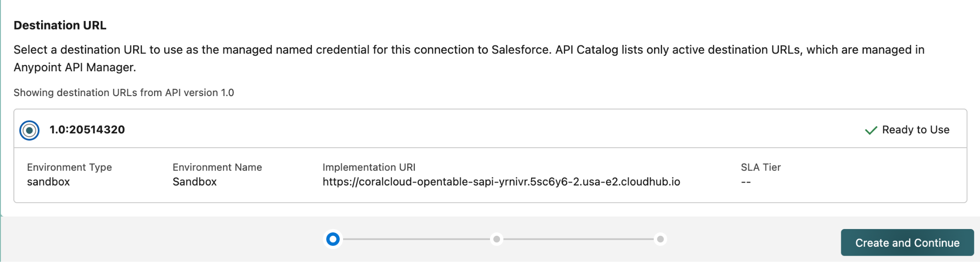
Task: Click the cloudhub.io Implementation URI value
Action: pos(501,182)
